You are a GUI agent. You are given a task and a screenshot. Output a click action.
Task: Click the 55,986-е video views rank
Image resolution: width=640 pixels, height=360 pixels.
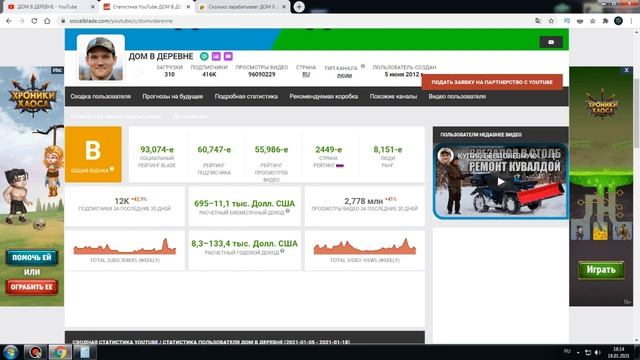271,150
